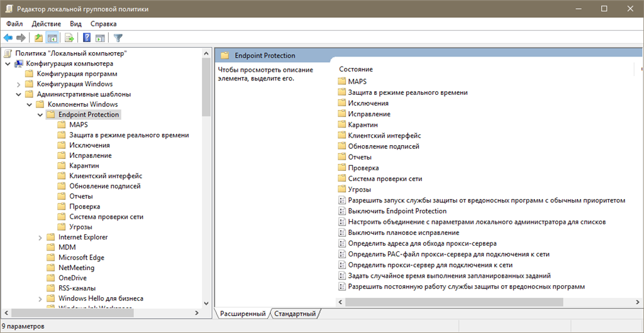Image resolution: width=644 pixels, height=333 pixels.
Task: Expand the Internet Explorer node
Action: tap(40, 237)
